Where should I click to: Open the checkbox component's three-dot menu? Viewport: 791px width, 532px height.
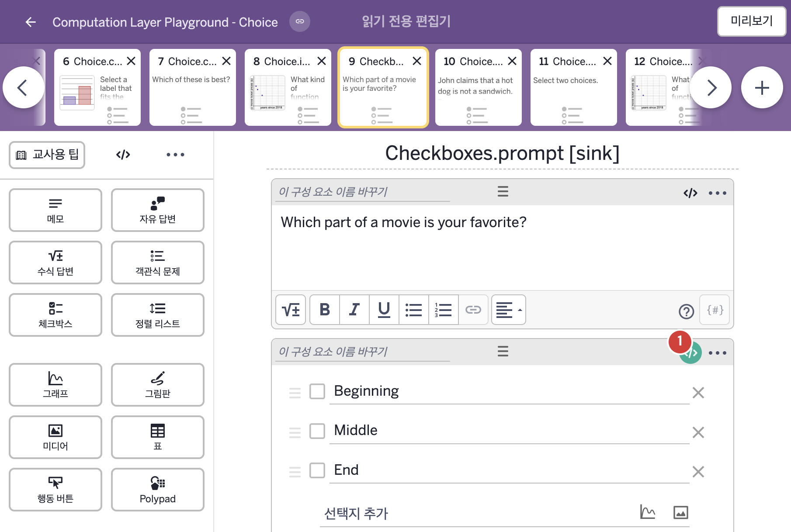coord(718,353)
